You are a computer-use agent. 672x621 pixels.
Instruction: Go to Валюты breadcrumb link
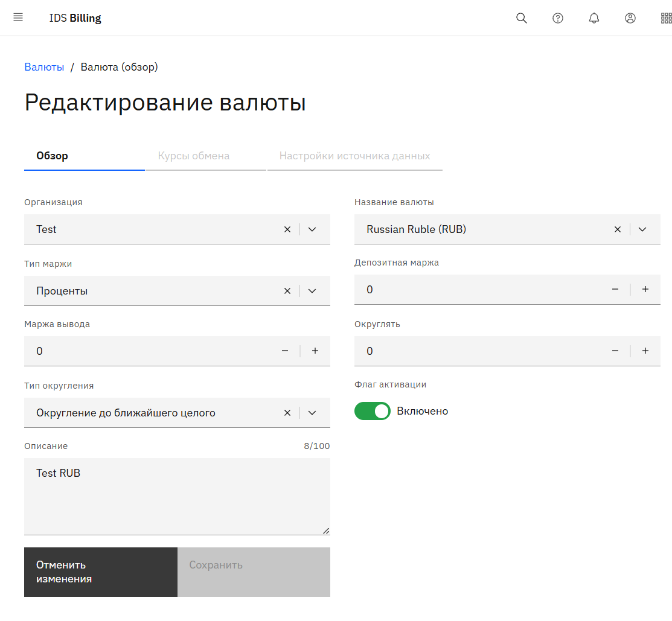pyautogui.click(x=44, y=67)
